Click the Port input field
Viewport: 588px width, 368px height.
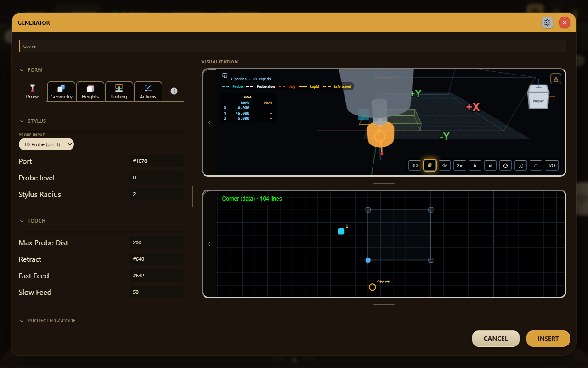[x=157, y=161]
